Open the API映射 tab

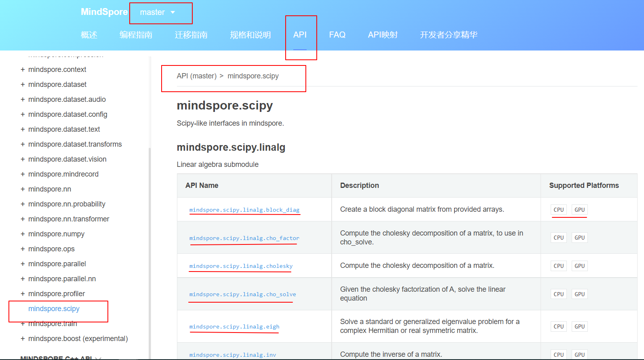click(x=383, y=35)
